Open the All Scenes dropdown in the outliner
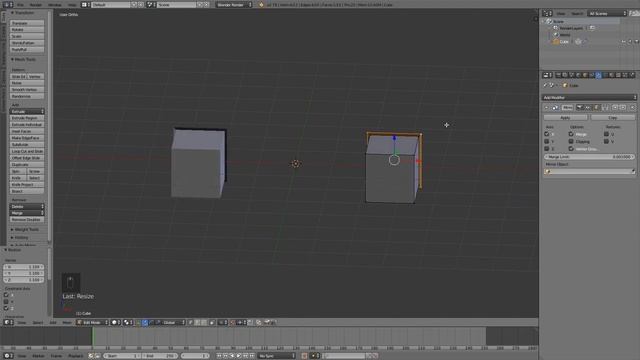This screenshot has width=640, height=360. [x=607, y=13]
